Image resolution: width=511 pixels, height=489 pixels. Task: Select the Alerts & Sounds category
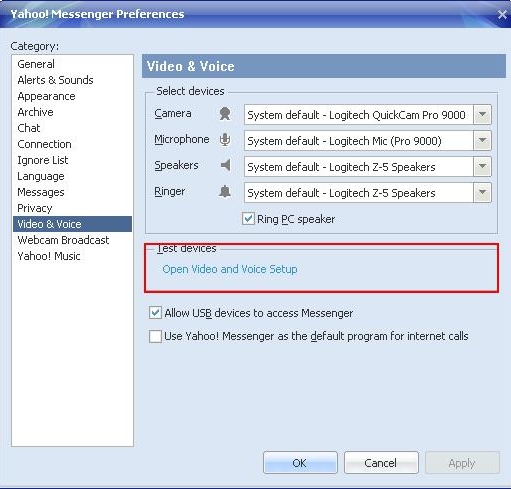coord(55,80)
